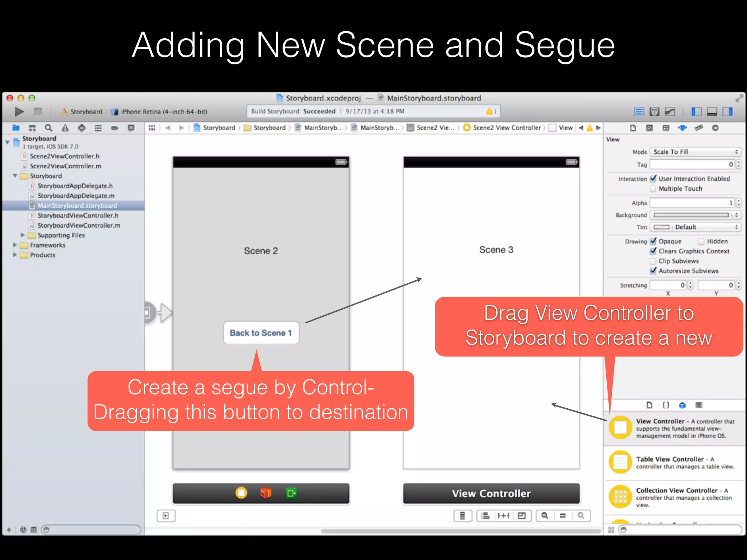
Task: Open the Background color popup arrows
Action: coord(737,215)
